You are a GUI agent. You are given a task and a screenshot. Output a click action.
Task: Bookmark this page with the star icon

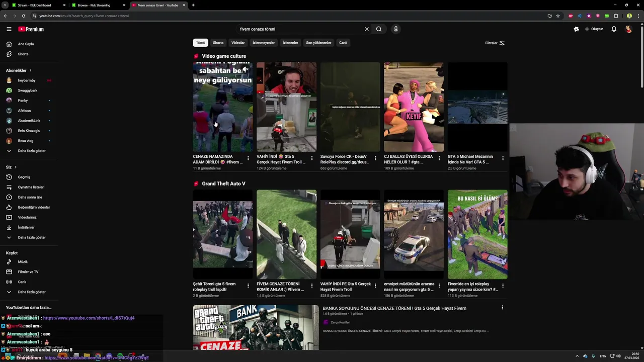pos(558,16)
